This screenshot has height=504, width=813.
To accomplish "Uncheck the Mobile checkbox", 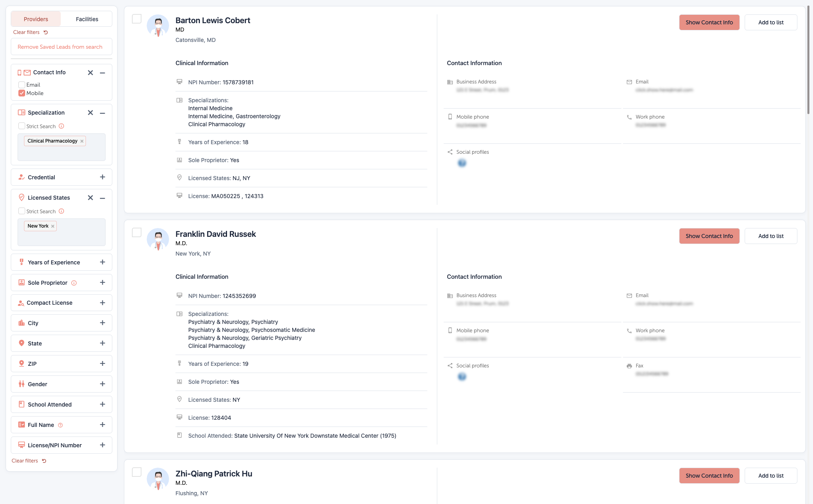I will coord(22,93).
